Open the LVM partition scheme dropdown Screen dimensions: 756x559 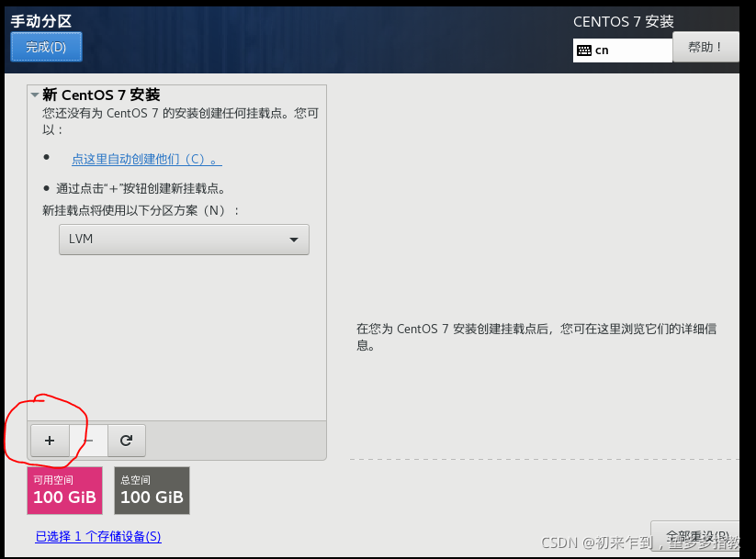(184, 240)
